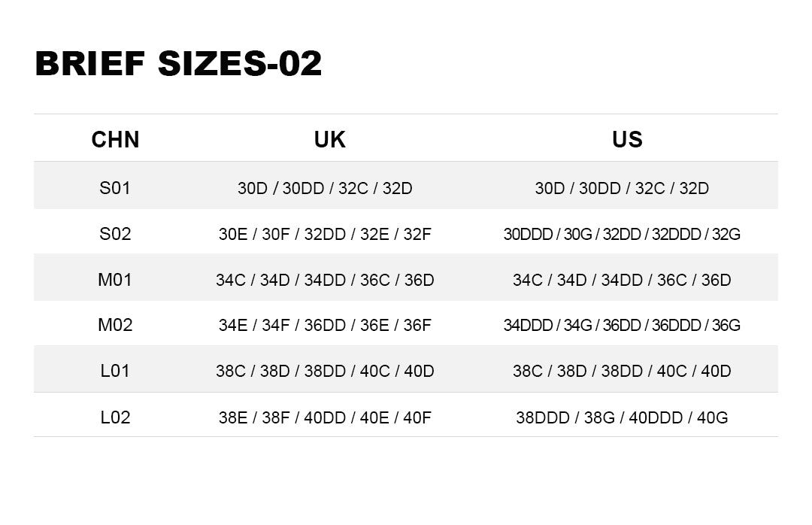The height and width of the screenshot is (525, 812).
Task: Select the S02 size label
Action: [115, 234]
